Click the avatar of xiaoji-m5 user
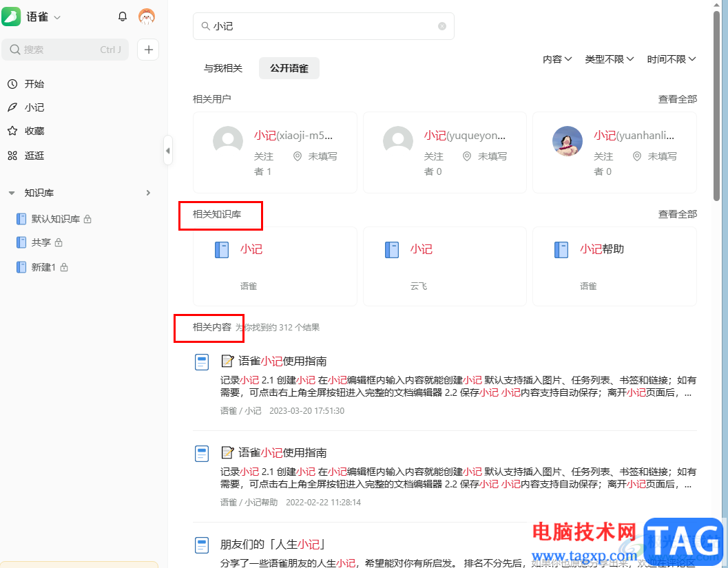The height and width of the screenshot is (568, 728). 228,140
